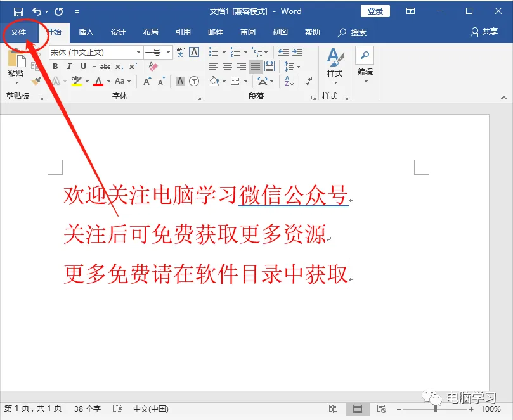The image size is (513, 420).
Task: Apply multilevel list
Action: [x=257, y=52]
